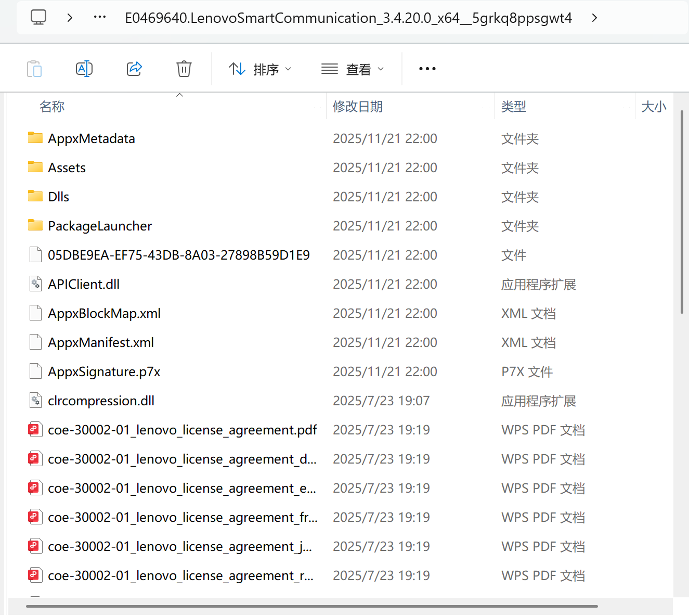
Task: Click the Delete trash can icon
Action: (x=184, y=69)
